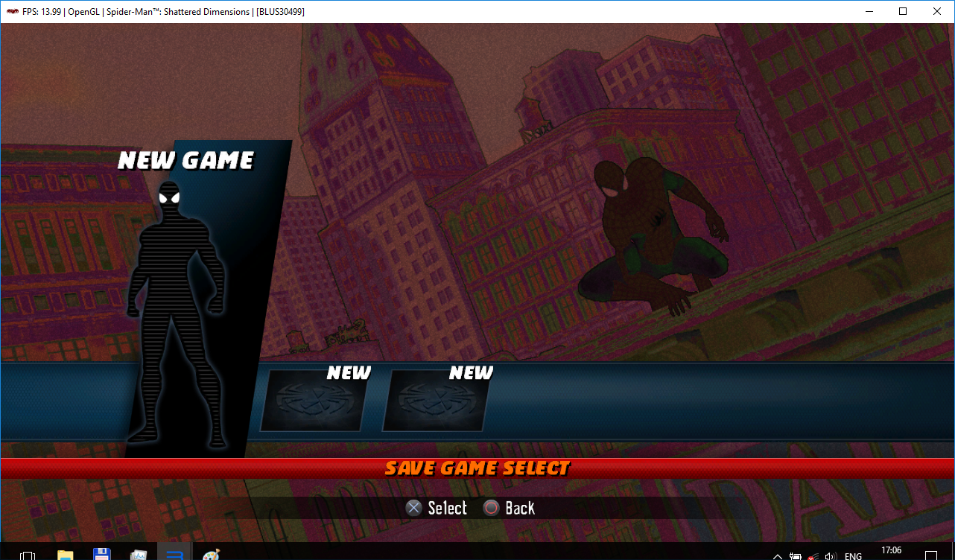Open the clock showing 17:06

pyautogui.click(x=891, y=552)
